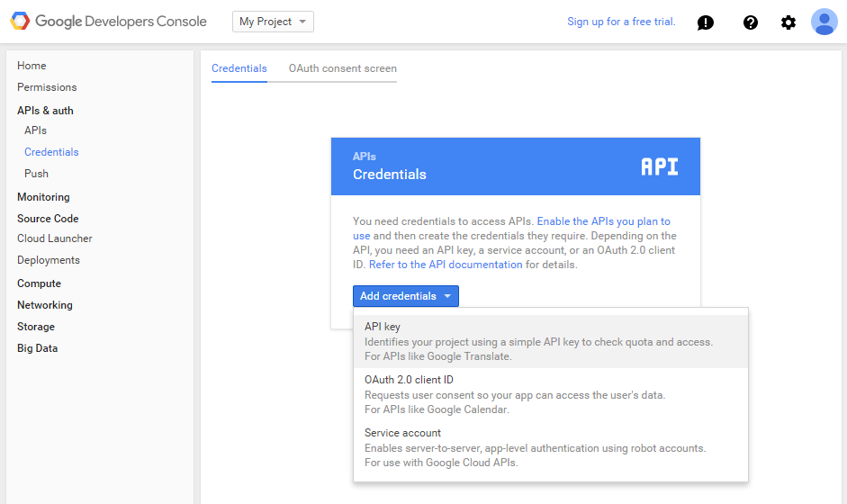This screenshot has height=504, width=847.
Task: Click the user account avatar
Action: [x=824, y=22]
